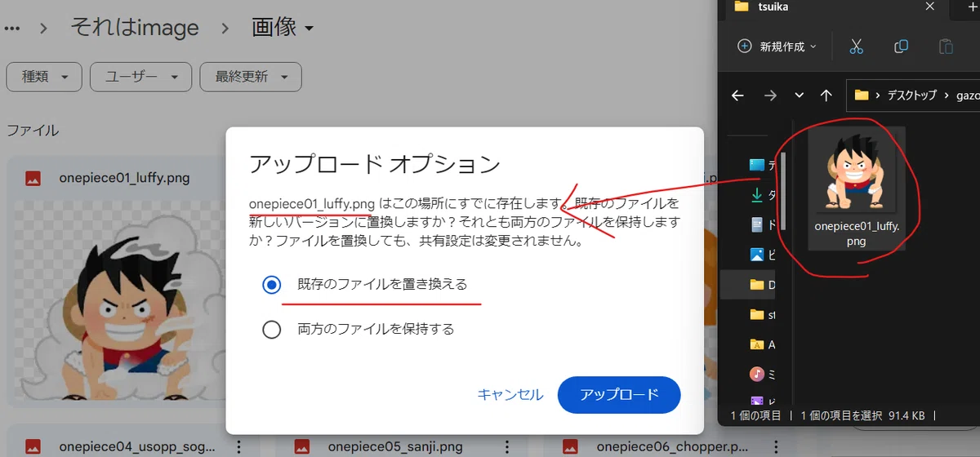
Task: Open the st folder in Explorer sidebar
Action: click(762, 314)
